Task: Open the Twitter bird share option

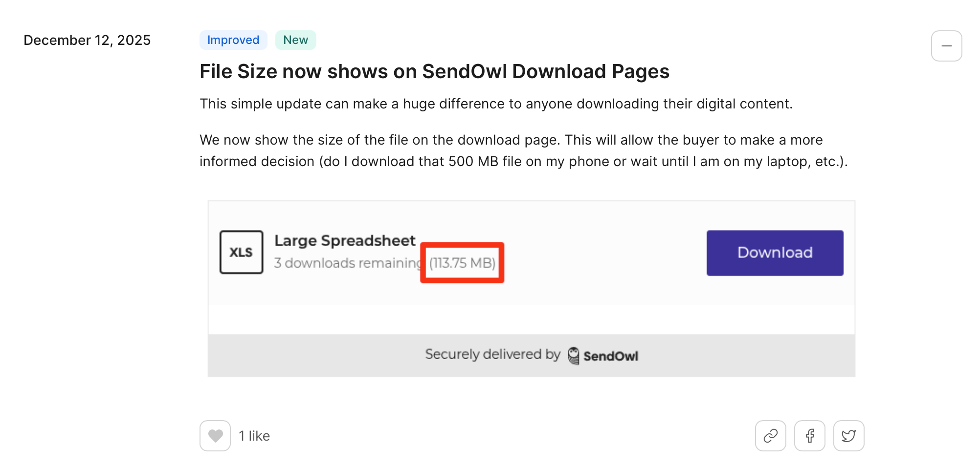Action: click(x=848, y=435)
